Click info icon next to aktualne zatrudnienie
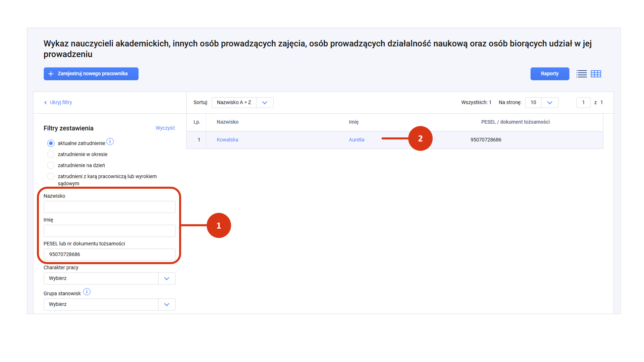 (x=110, y=142)
